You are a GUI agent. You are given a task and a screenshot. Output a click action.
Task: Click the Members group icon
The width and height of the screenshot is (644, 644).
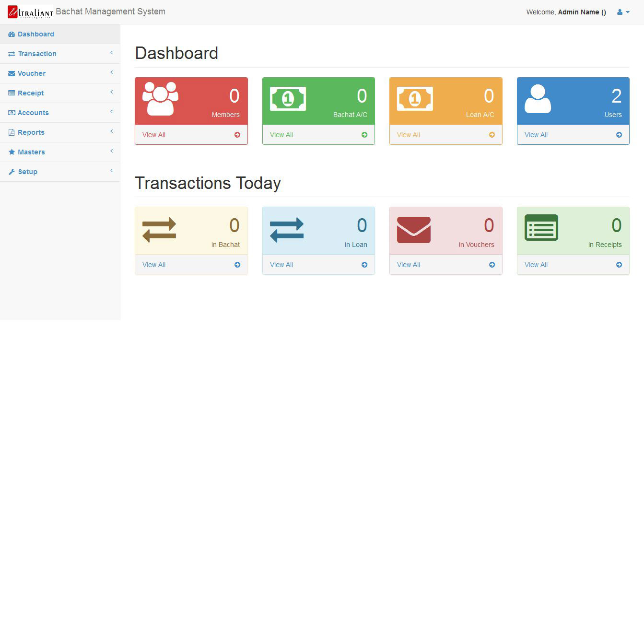point(160,99)
